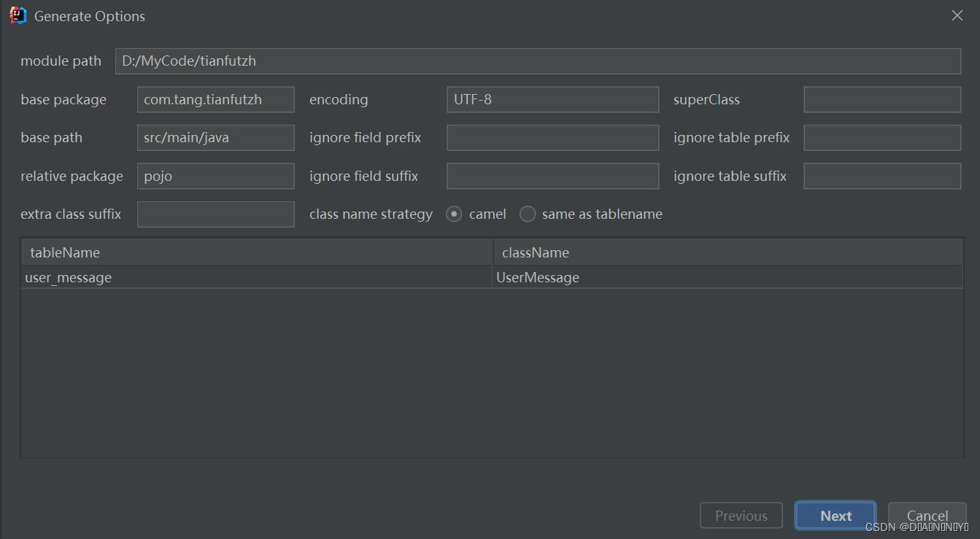Click the 'base package' label

[x=63, y=100]
